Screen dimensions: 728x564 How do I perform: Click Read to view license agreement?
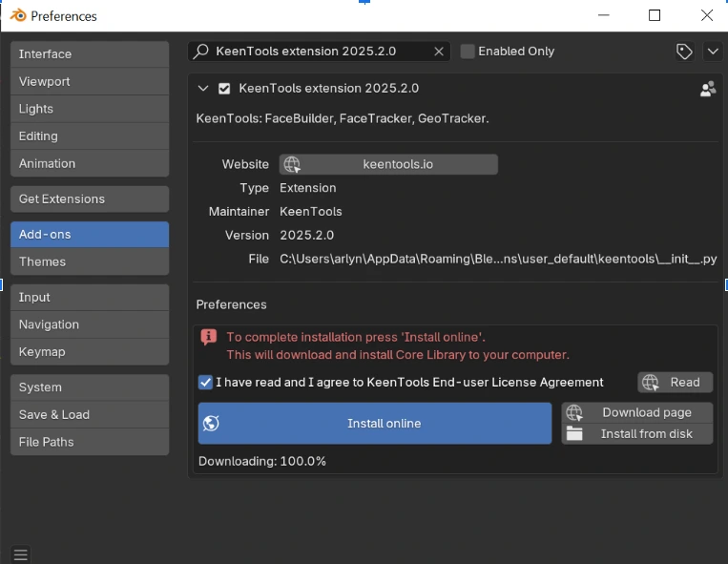[676, 382]
